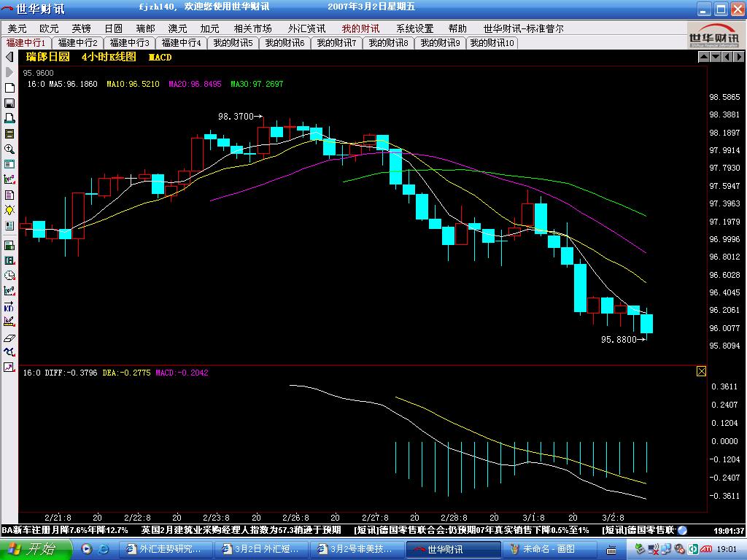Open the 我的财讯 menu
The image size is (747, 560).
[360, 28]
